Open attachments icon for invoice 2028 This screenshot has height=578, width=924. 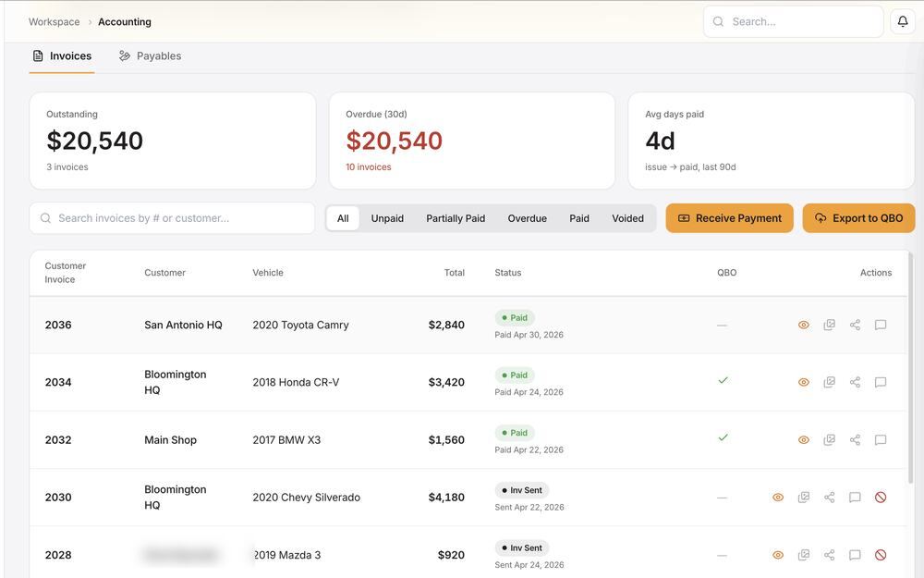click(x=803, y=555)
